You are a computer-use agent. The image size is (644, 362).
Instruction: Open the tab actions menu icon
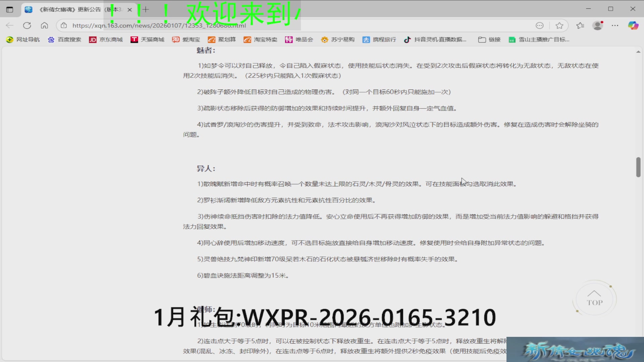(10, 9)
